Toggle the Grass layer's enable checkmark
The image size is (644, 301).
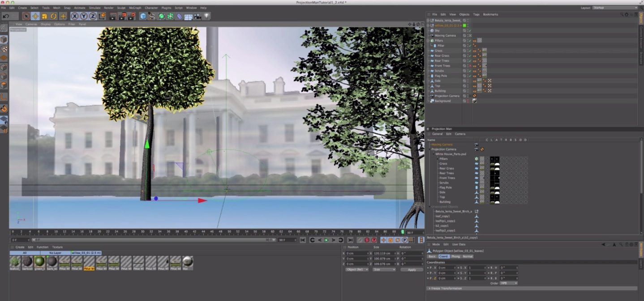coord(470,51)
